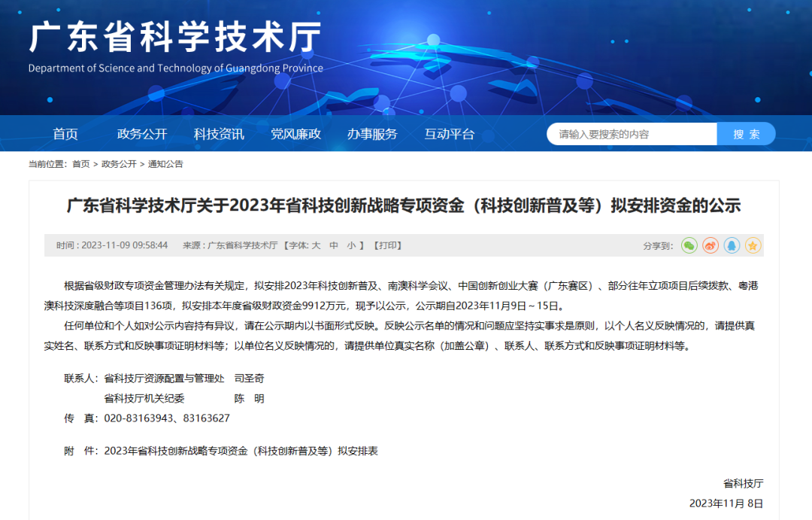Viewport: 812px width, 520px height.
Task: Open the 互动平台 navigation item
Action: point(449,134)
